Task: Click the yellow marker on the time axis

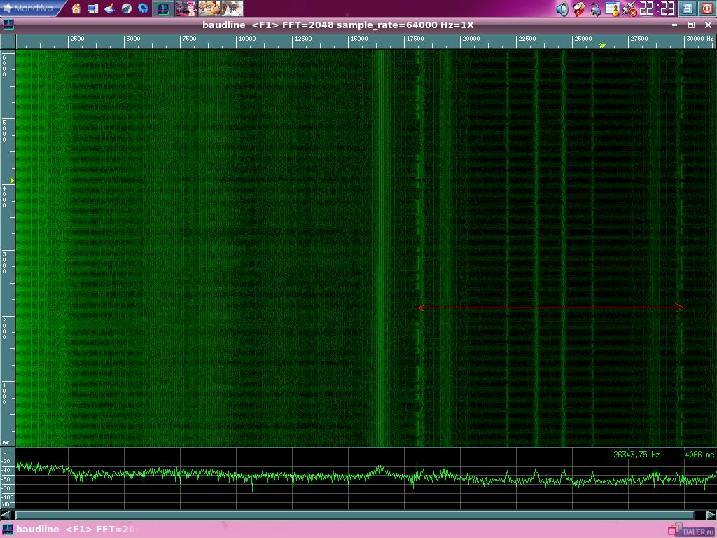Action: tap(12, 181)
